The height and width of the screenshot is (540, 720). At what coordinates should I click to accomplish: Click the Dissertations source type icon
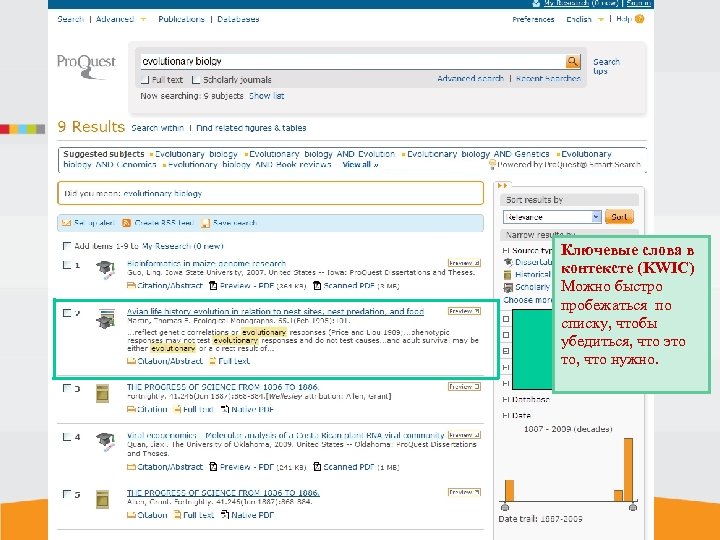click(508, 262)
